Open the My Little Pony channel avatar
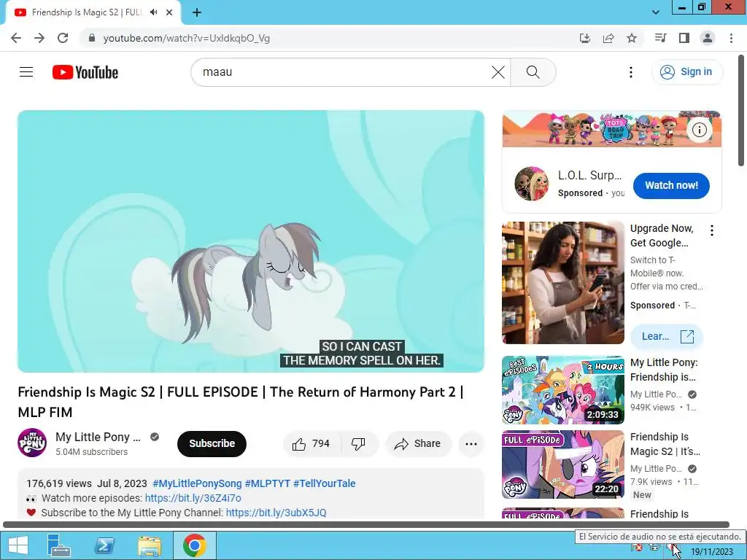The height and width of the screenshot is (560, 747). pyautogui.click(x=32, y=443)
